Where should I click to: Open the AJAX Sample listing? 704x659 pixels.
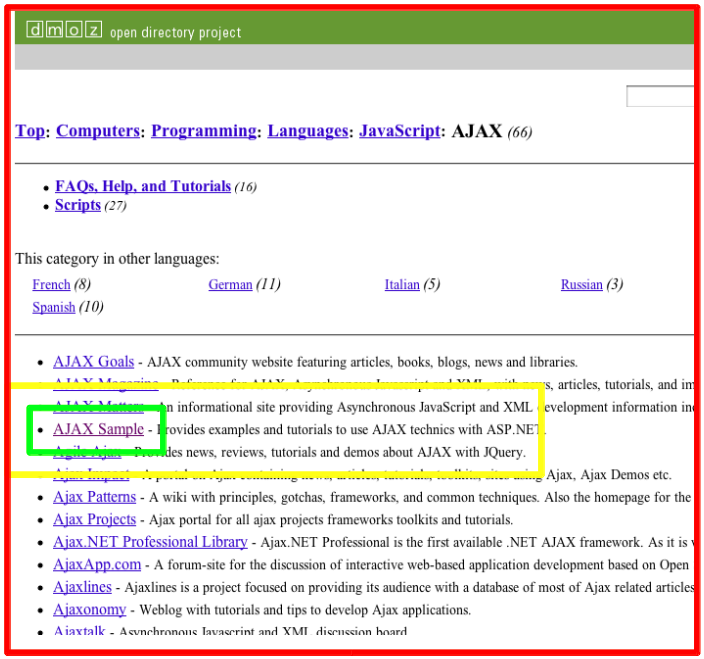pyautogui.click(x=98, y=429)
